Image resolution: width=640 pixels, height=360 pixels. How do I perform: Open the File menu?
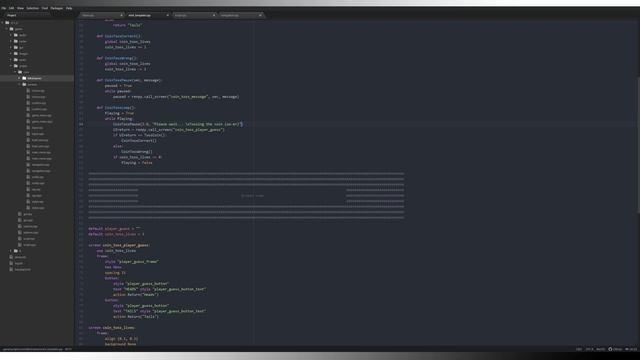coord(4,8)
